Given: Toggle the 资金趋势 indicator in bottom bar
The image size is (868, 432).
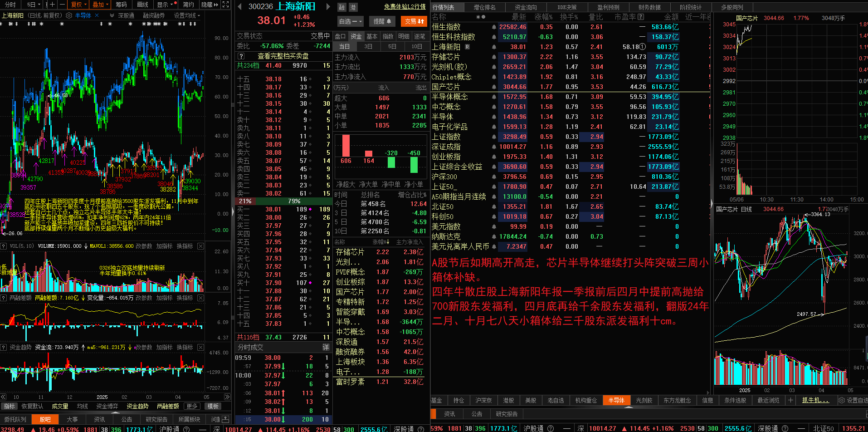Looking at the screenshot, I should (137, 406).
